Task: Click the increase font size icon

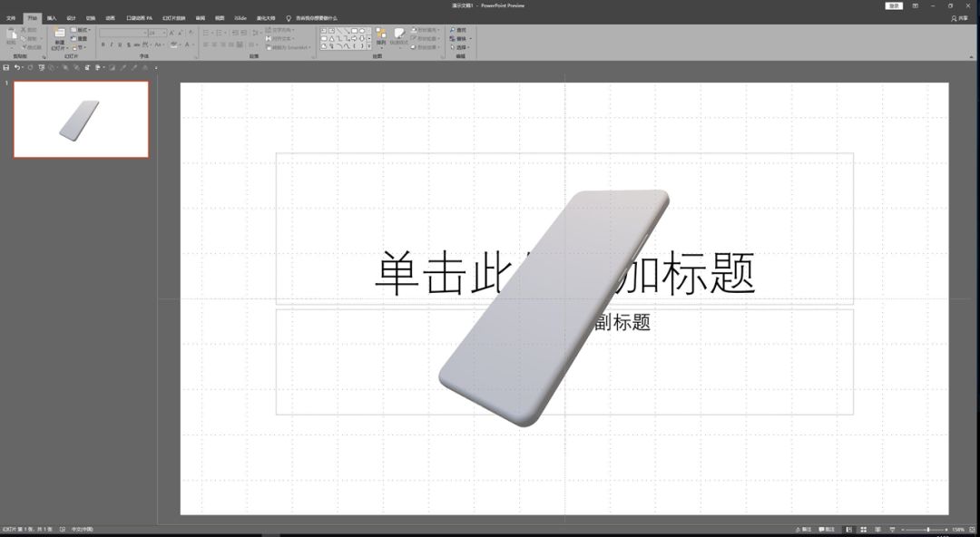Action: point(171,32)
